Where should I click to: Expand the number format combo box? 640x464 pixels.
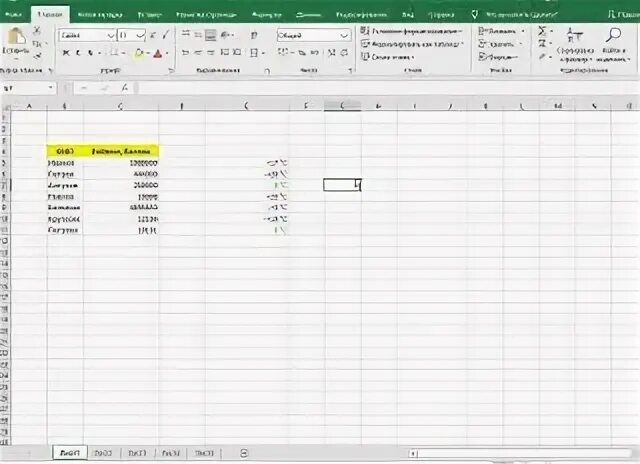pyautogui.click(x=344, y=36)
